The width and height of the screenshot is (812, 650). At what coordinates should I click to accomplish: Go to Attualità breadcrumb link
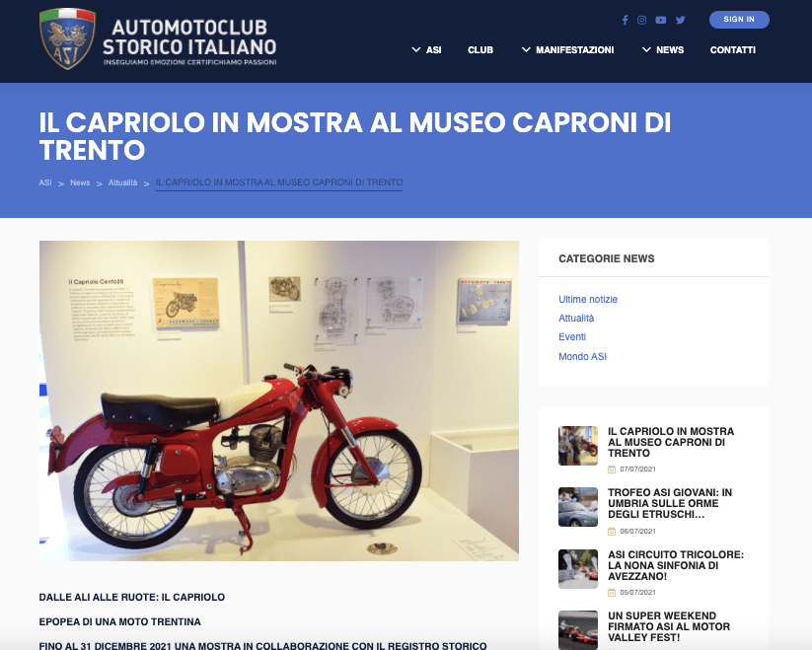[122, 182]
